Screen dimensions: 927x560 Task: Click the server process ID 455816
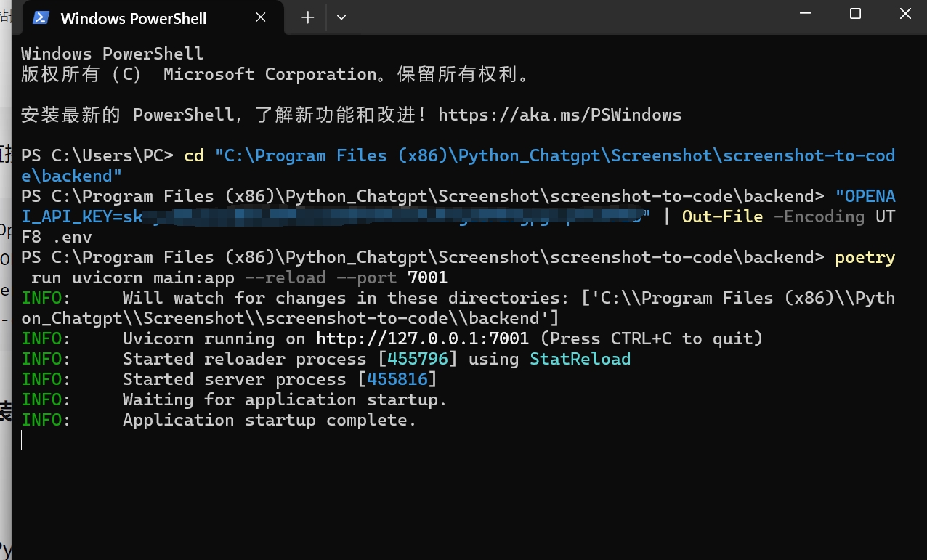point(398,378)
